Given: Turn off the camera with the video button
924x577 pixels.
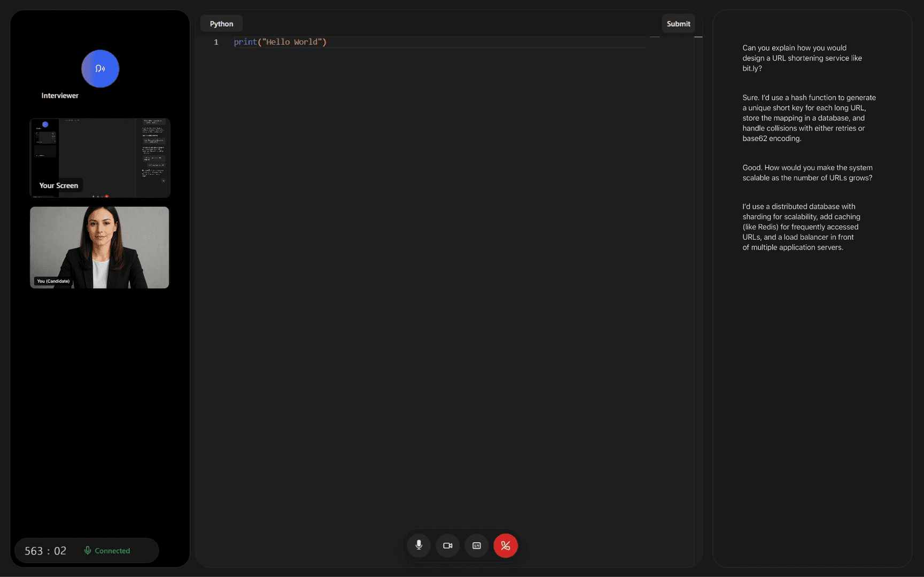Looking at the screenshot, I should click(448, 545).
